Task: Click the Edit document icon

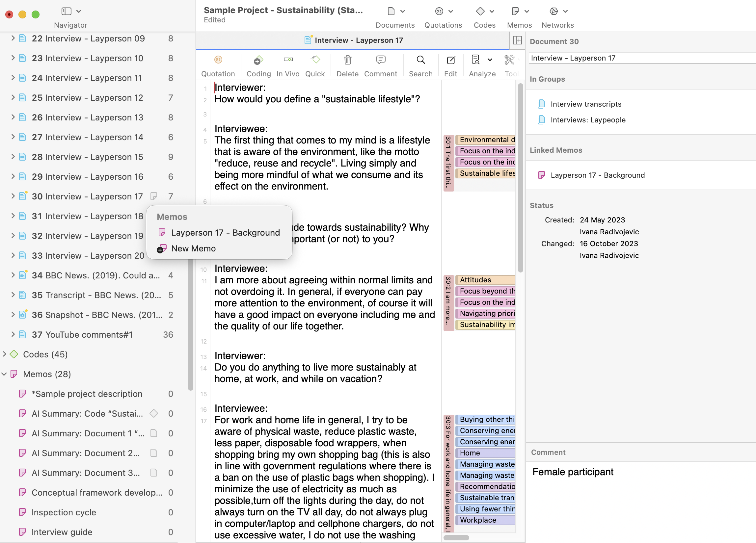Action: [450, 60]
